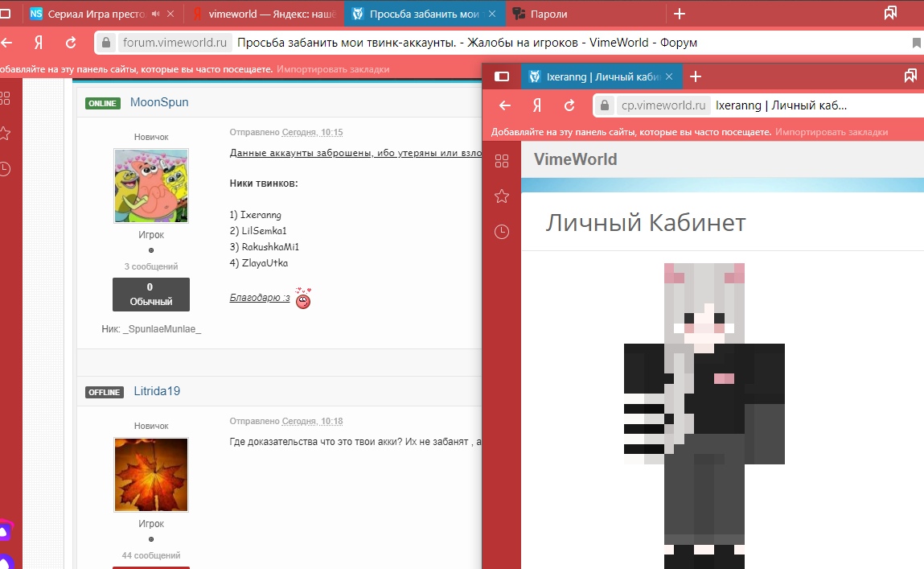924x569 pixels.
Task: Click the Ник: _SpunlaeMunlae_ text
Action: 151,329
